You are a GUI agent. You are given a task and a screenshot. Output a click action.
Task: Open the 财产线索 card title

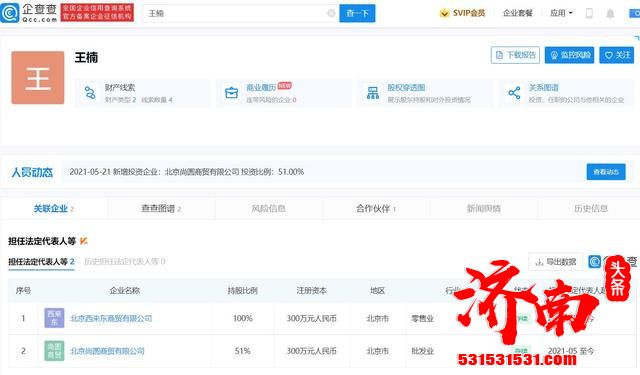pyautogui.click(x=120, y=87)
